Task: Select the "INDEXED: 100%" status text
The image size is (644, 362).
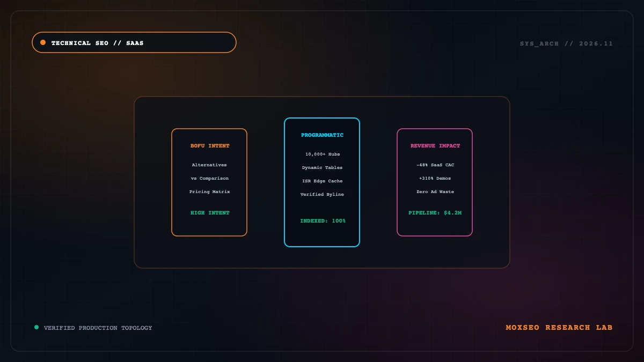Action: click(322, 221)
